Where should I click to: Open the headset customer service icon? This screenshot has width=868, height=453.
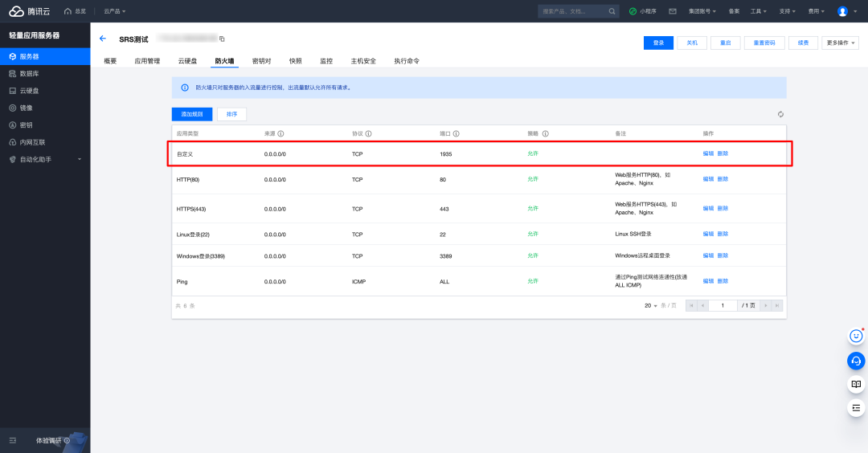[x=857, y=361]
